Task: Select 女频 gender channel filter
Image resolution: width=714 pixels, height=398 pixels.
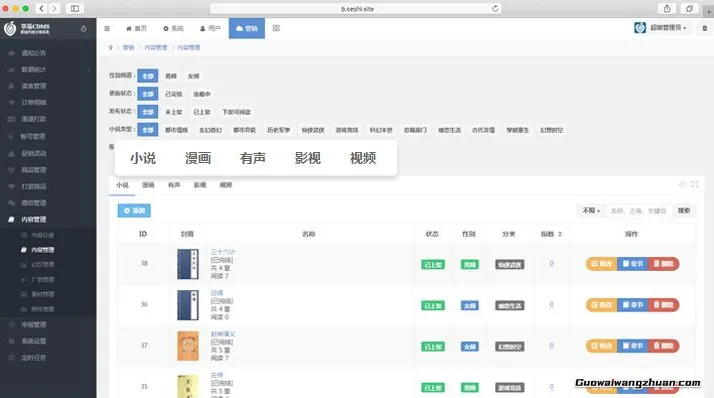Action: 194,76
